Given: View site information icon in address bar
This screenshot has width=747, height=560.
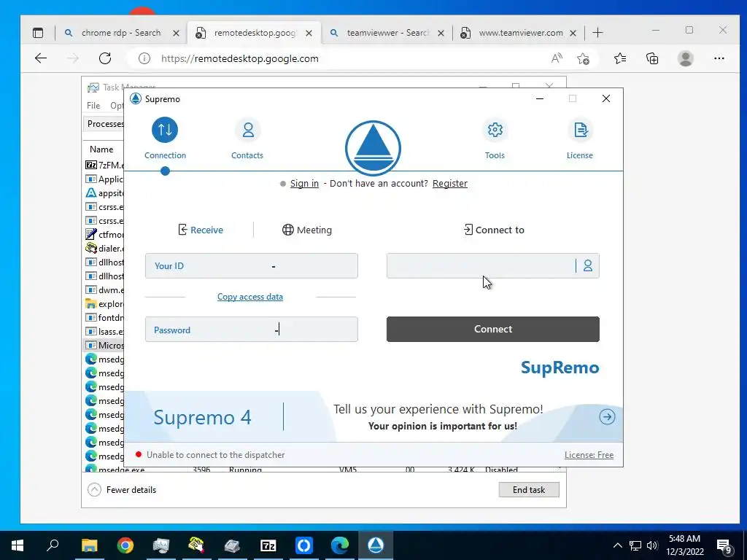Looking at the screenshot, I should click(144, 58).
